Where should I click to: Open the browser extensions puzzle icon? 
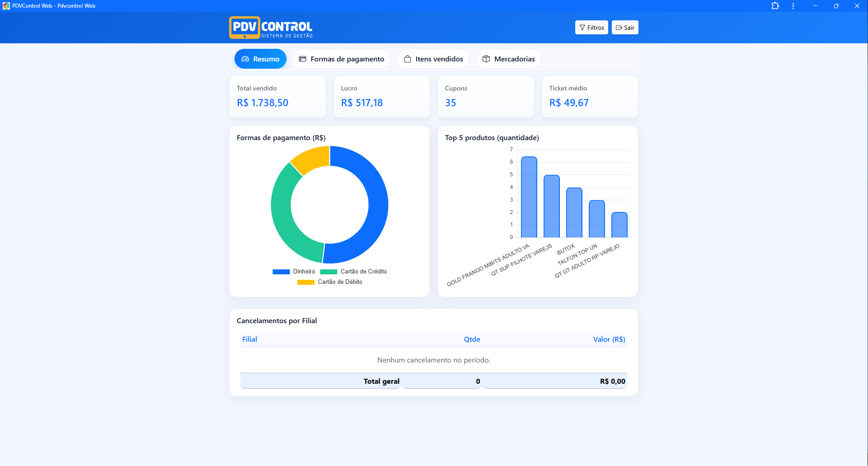click(775, 5)
